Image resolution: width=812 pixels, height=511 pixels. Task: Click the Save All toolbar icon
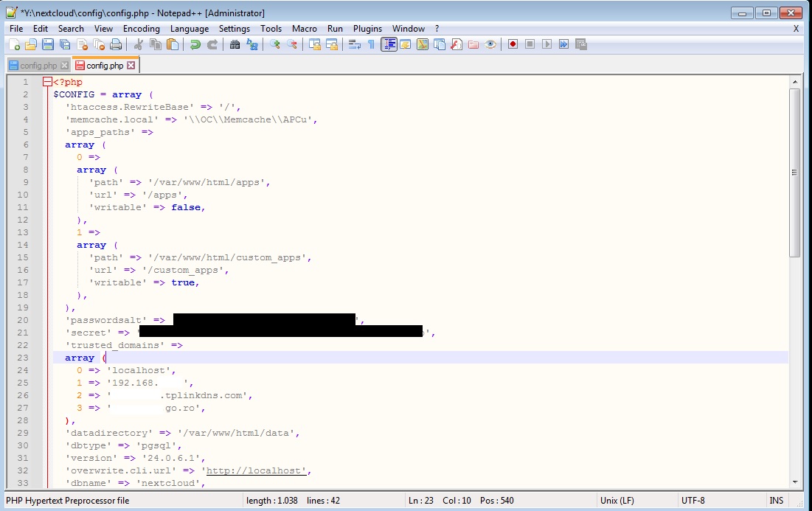65,44
